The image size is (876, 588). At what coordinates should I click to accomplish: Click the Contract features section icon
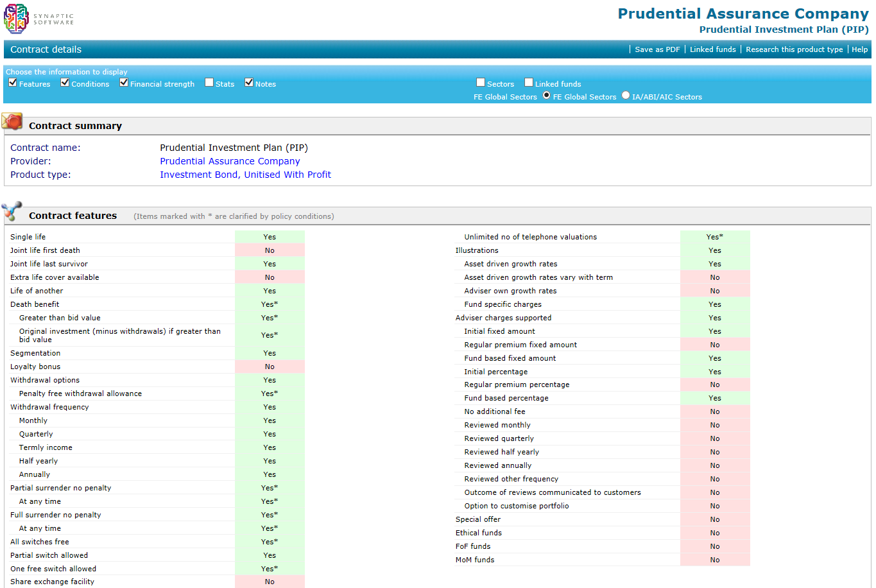tap(12, 211)
